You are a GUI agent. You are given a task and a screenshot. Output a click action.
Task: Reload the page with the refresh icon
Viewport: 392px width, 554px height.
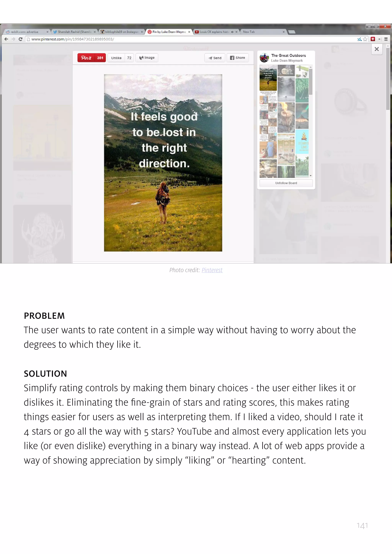click(x=20, y=39)
